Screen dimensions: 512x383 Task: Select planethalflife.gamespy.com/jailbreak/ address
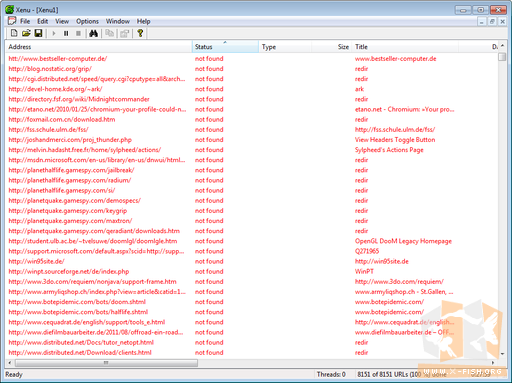tap(71, 170)
